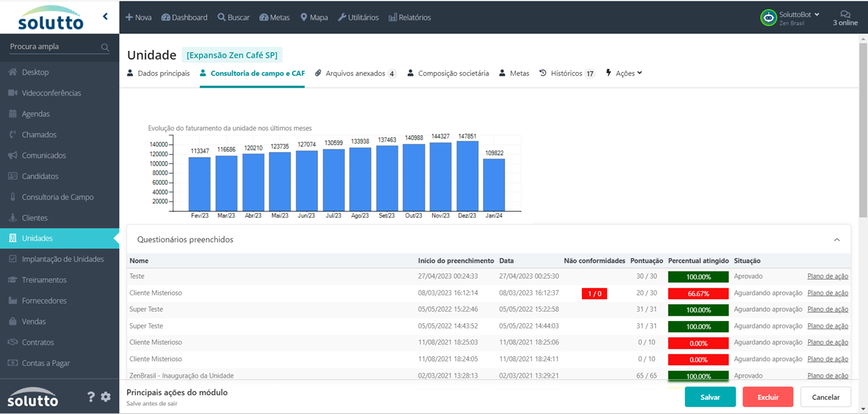Click the Jan/24 bar in the revenue chart
This screenshot has width=868, height=414.
tap(494, 185)
